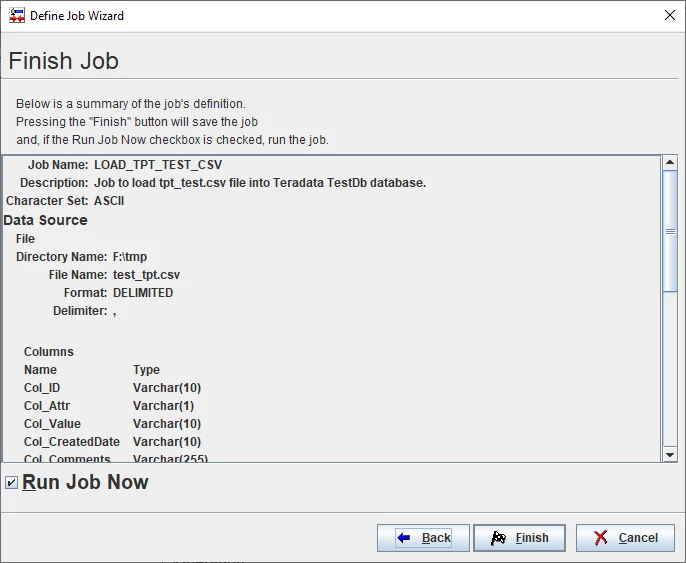The width and height of the screenshot is (686, 563).
Task: Click the red X icon on Cancel
Action: (x=601, y=538)
